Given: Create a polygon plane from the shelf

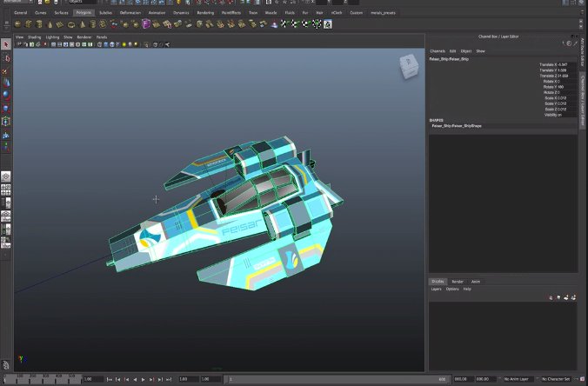Looking at the screenshot, I should click(60, 24).
